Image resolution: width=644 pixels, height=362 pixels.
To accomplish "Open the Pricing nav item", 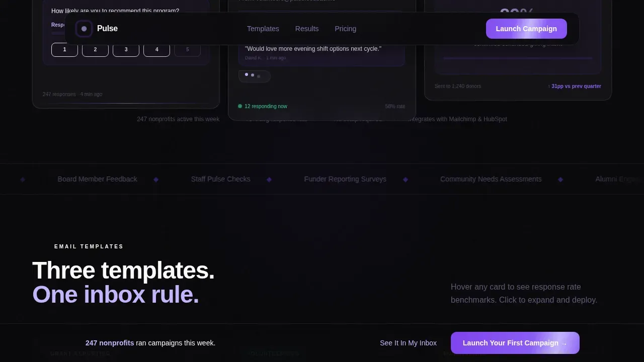I will 346,29.
